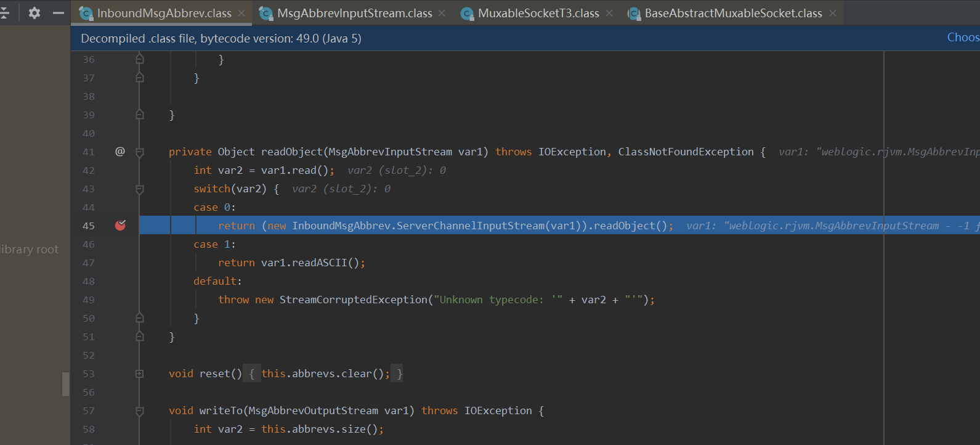Close the InboundMsgAbbrev.class tab
Screen dimensions: 980x445
(x=241, y=13)
